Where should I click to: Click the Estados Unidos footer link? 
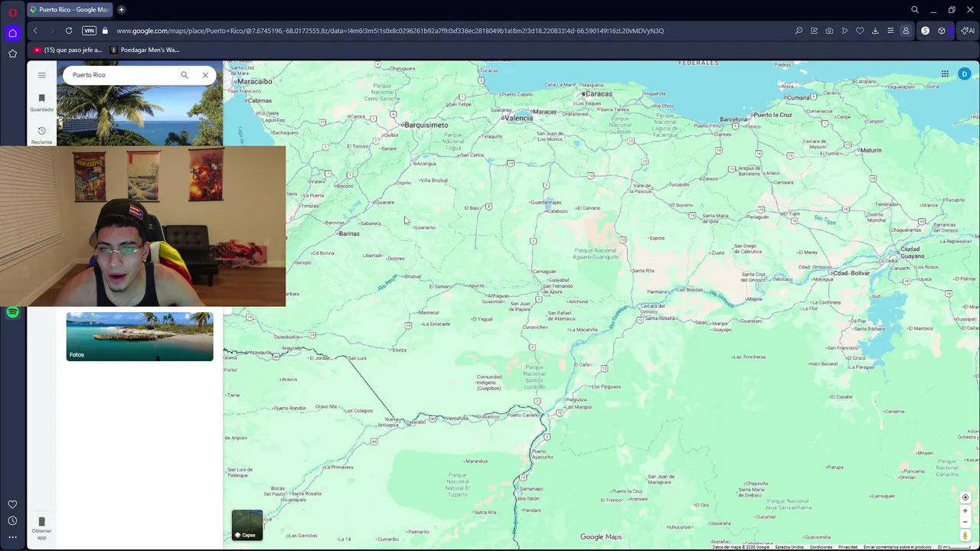789,547
